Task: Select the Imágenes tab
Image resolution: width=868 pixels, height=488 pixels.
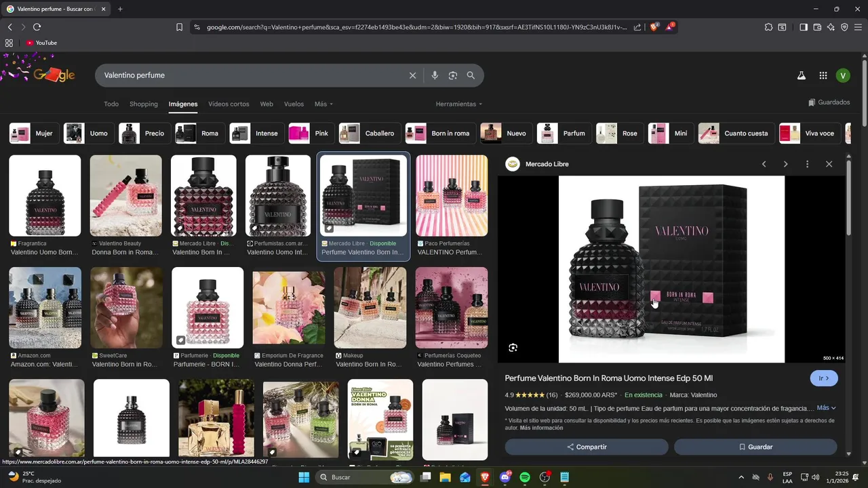Action: [x=183, y=104]
